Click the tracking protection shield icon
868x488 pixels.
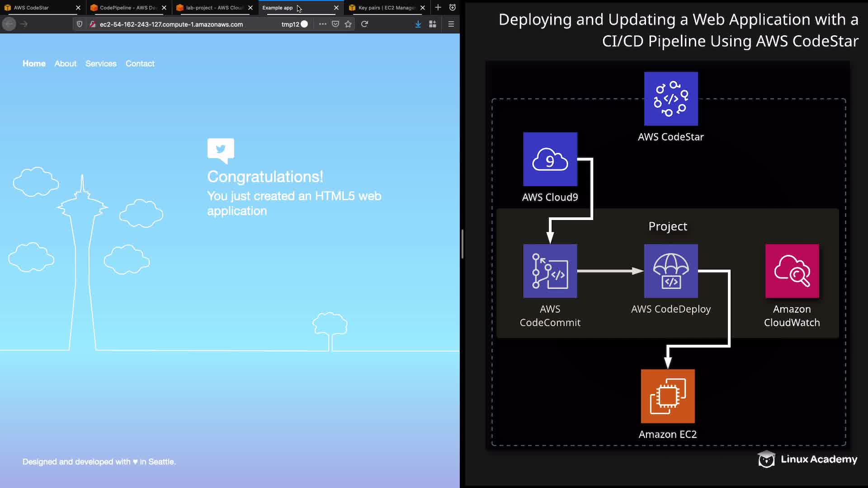[x=80, y=24]
